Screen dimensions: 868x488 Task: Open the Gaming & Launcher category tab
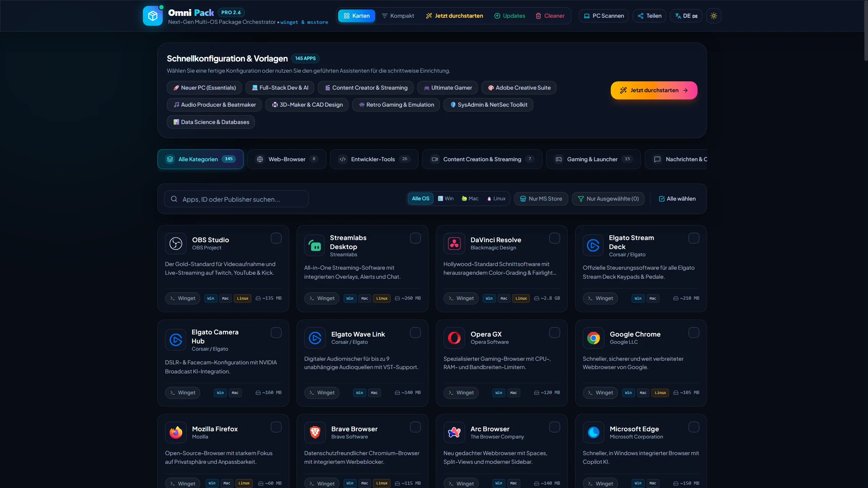(x=593, y=159)
